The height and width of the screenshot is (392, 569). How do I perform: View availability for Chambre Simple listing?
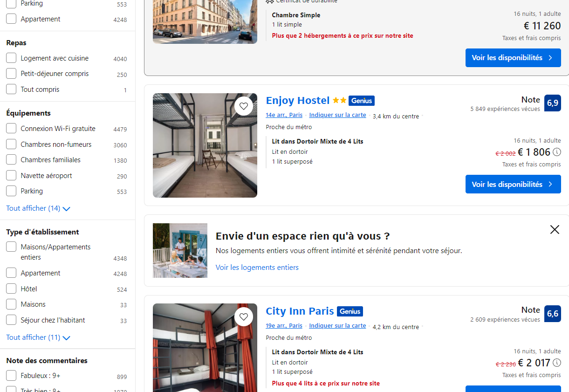(513, 58)
